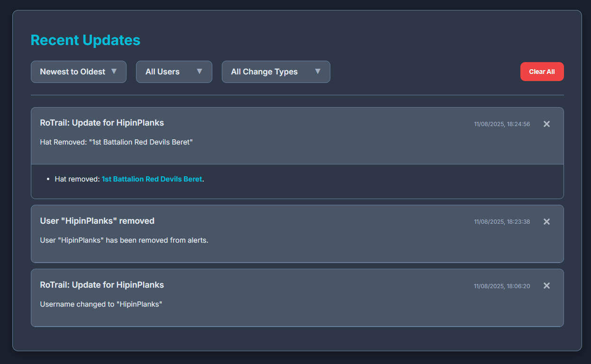Dismiss the username changed notification
Viewport: 591px width, 364px height.
546,285
